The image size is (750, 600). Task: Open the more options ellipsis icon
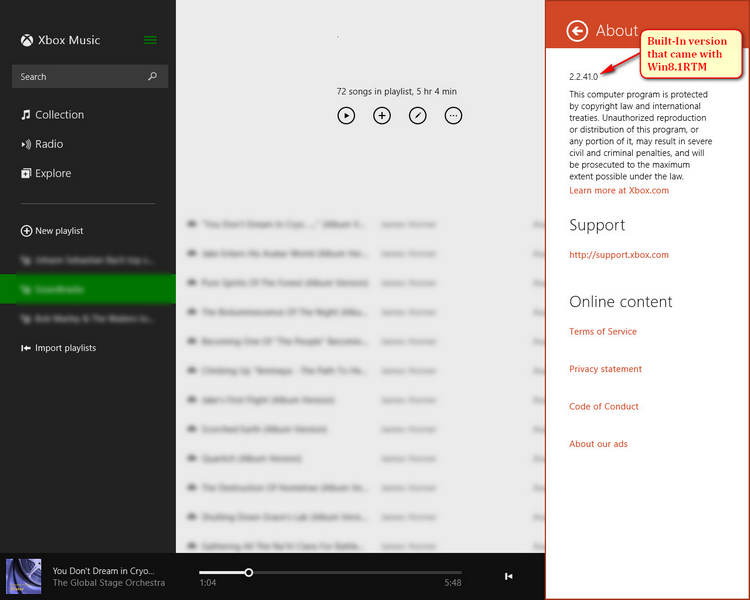(454, 116)
